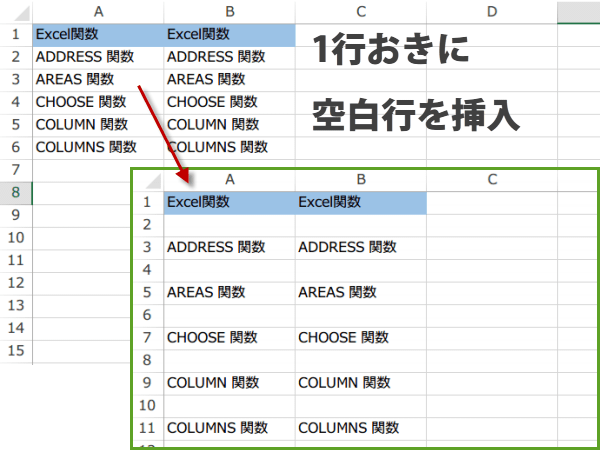
Task: Select blank row 8 header in green-bordered sheet
Action: pos(148,361)
